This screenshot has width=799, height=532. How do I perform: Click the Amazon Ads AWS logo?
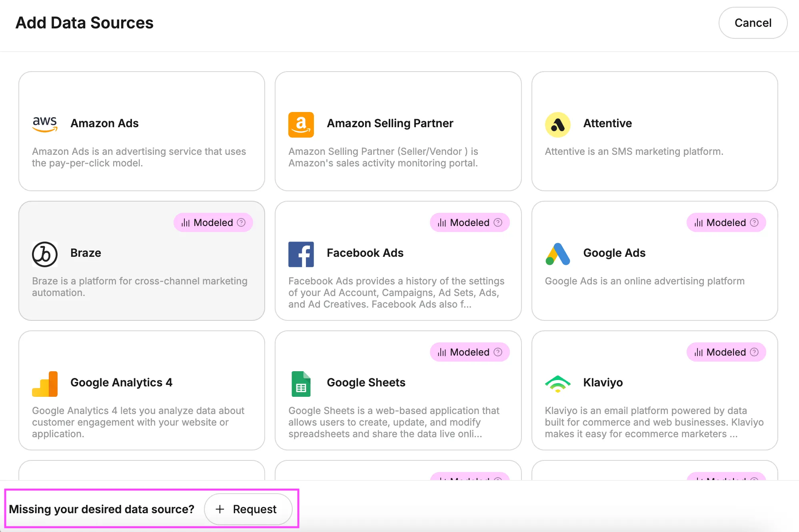click(x=45, y=124)
